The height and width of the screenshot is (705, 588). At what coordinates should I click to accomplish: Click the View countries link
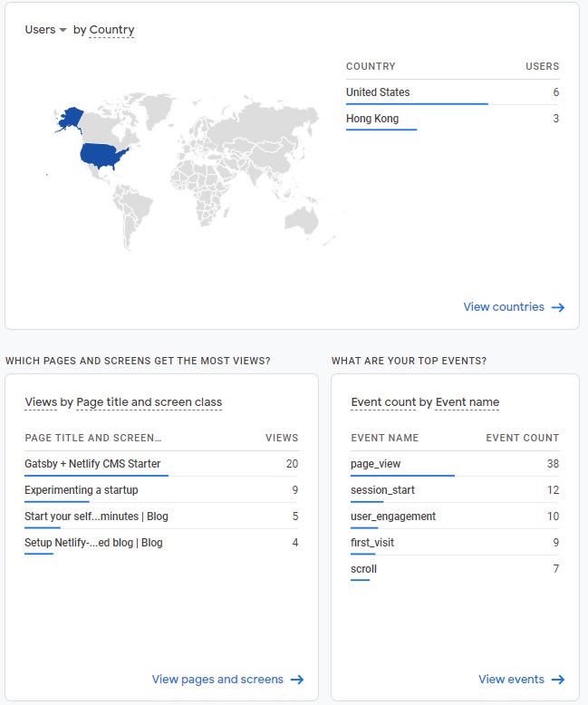pos(504,307)
